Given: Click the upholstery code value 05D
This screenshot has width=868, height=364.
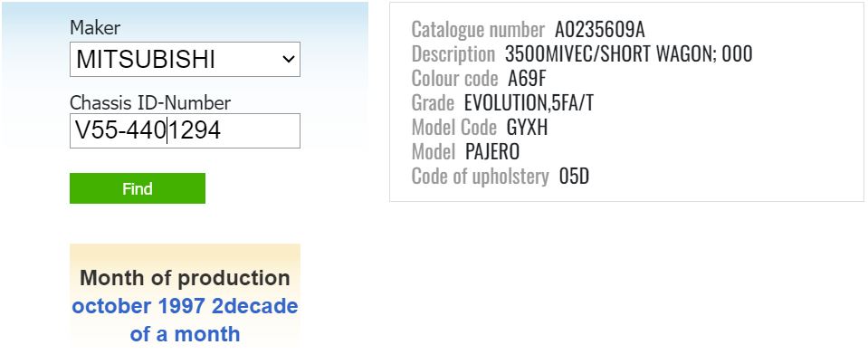Looking at the screenshot, I should pyautogui.click(x=574, y=176).
